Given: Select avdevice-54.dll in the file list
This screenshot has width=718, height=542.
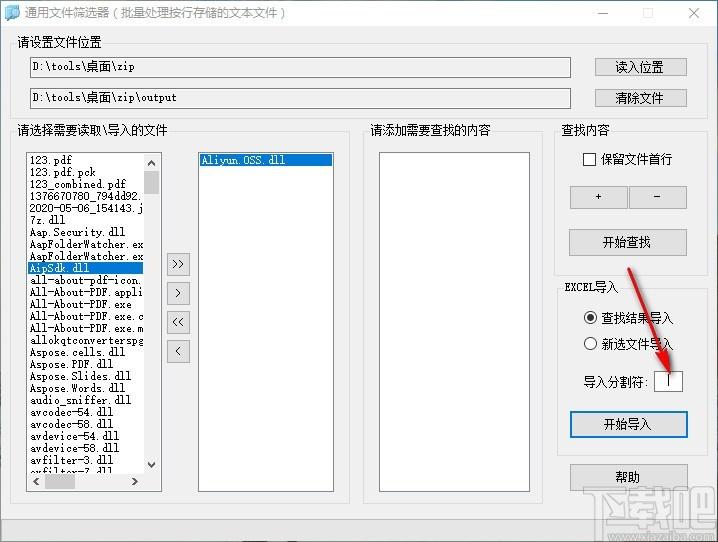Looking at the screenshot, I should (x=86, y=436).
